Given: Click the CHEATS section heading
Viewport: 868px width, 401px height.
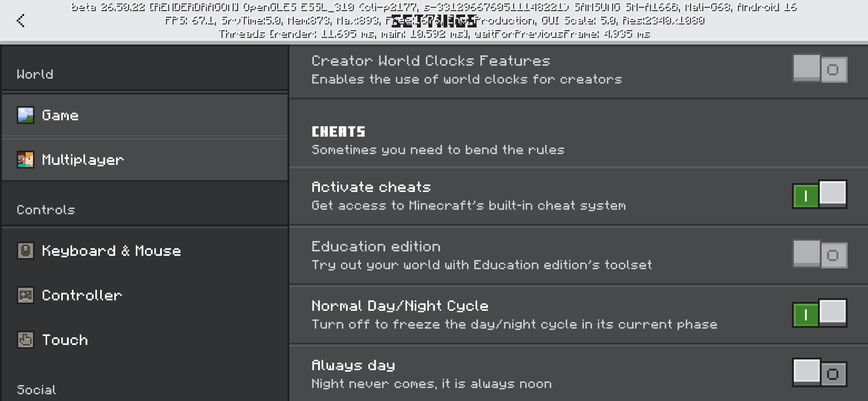Looking at the screenshot, I should 338,131.
